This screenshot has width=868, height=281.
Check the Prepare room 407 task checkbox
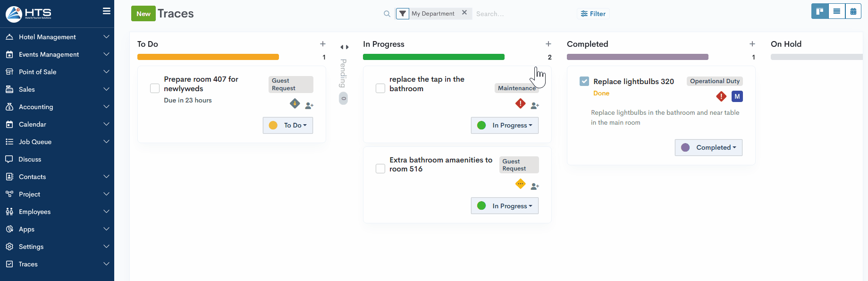[x=155, y=88]
